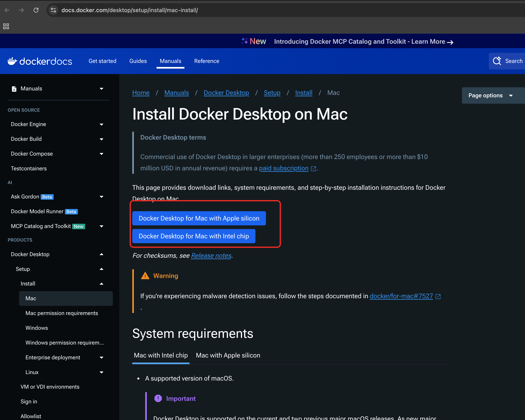Click external link icon after docker/for-mac#7527
Screen dimensions: 525x420
[x=438, y=296]
